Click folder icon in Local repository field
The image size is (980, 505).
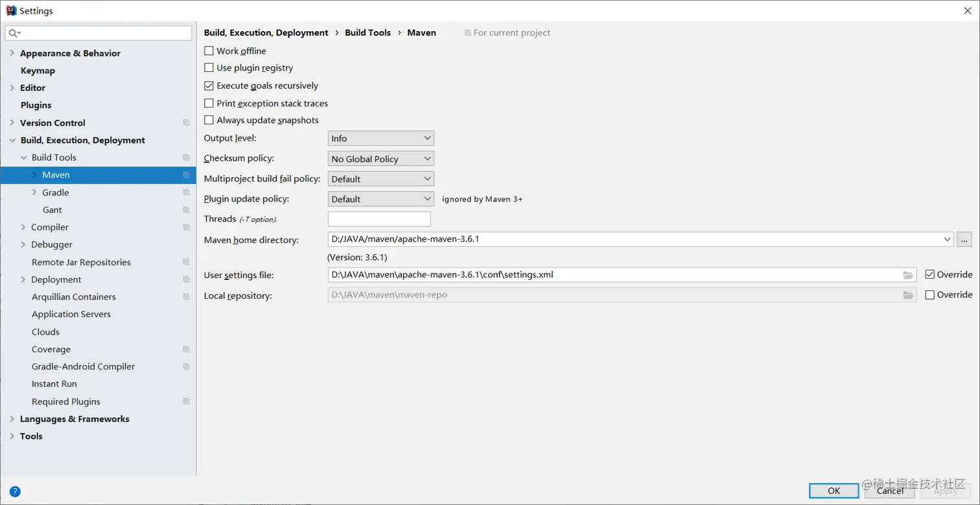tap(908, 295)
